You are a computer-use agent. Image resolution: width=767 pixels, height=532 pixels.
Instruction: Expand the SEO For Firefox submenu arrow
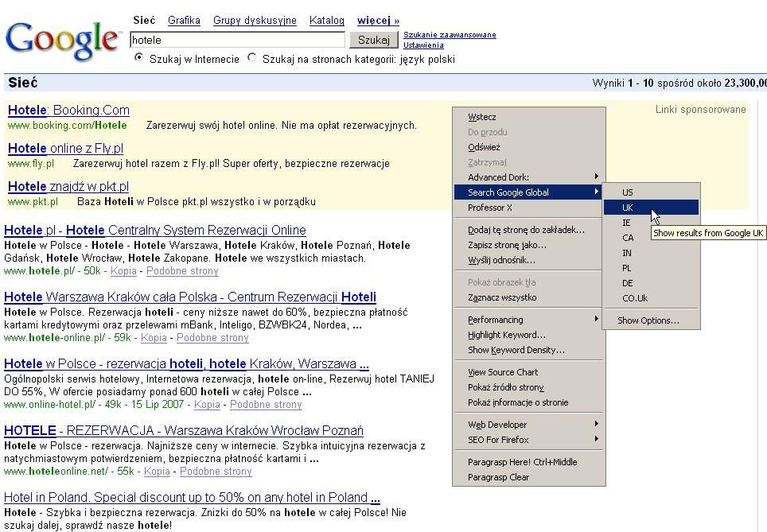pos(596,439)
